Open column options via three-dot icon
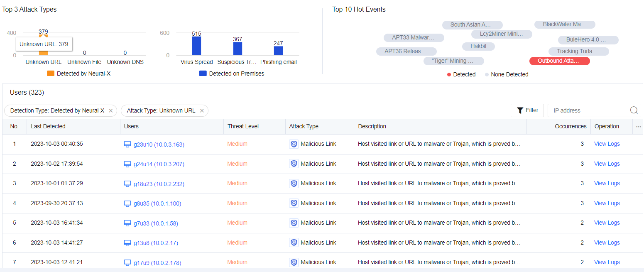The image size is (644, 272). pos(638,127)
